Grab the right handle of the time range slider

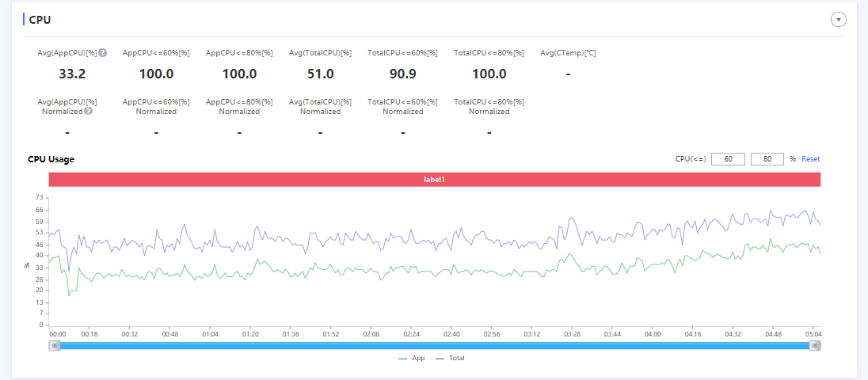[815, 346]
